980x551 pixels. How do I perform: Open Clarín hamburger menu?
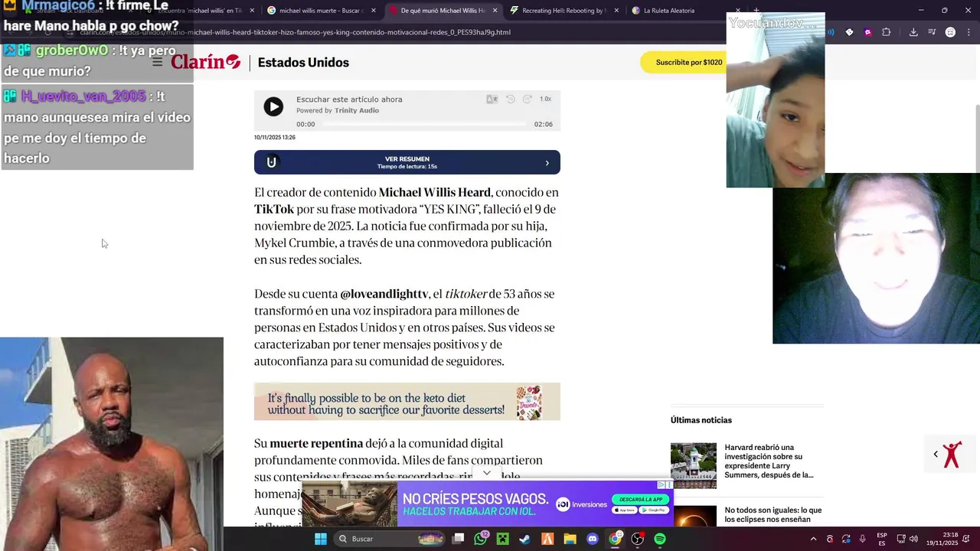[157, 62]
